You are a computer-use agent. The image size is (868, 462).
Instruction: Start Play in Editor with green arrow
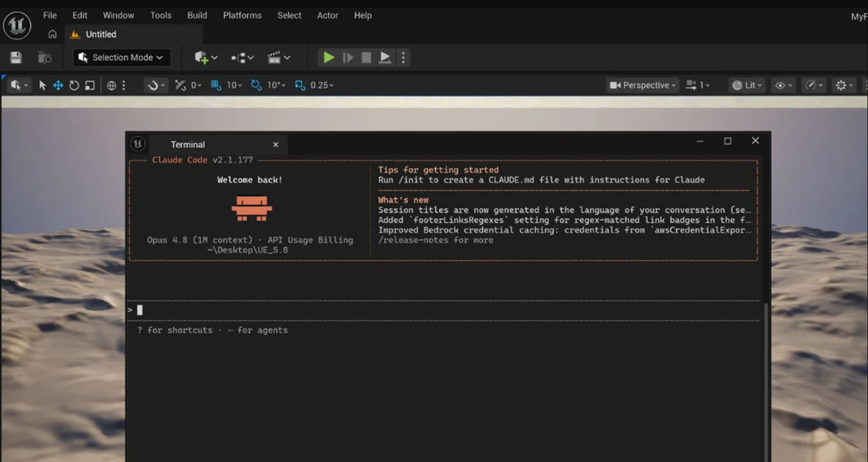(x=329, y=58)
